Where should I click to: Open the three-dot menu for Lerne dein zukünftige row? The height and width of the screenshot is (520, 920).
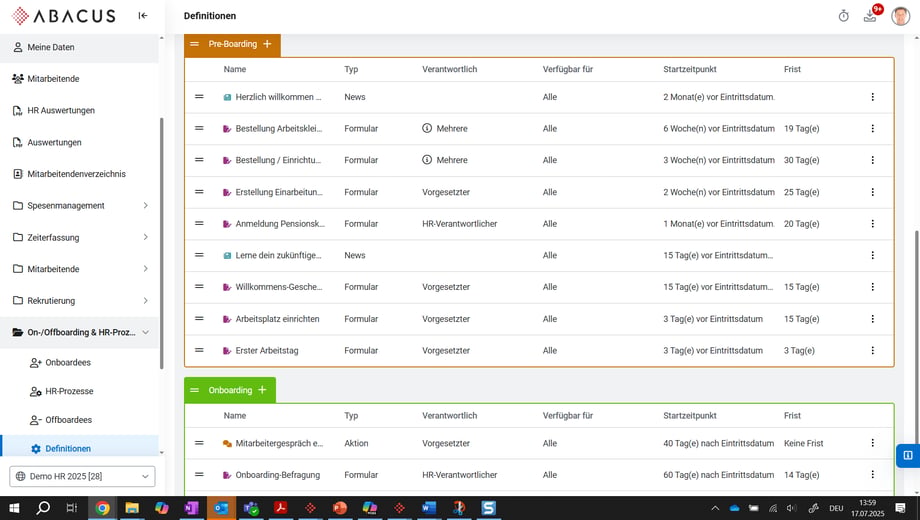coord(872,255)
